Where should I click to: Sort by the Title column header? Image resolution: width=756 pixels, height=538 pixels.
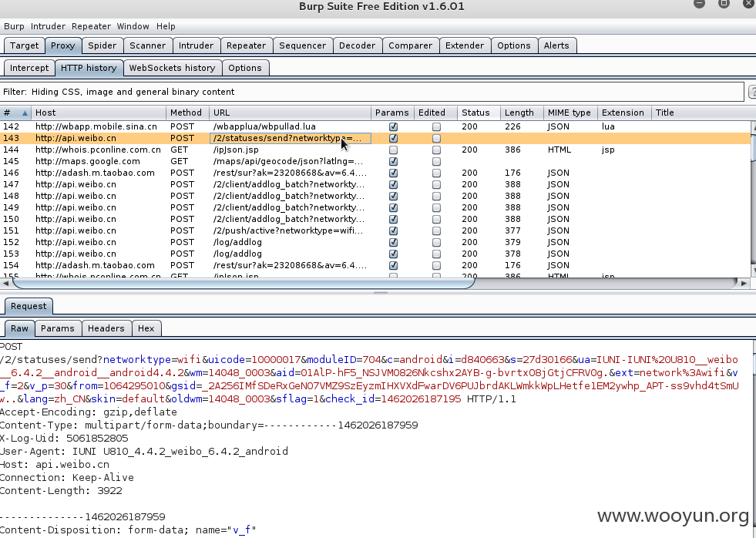[701, 113]
